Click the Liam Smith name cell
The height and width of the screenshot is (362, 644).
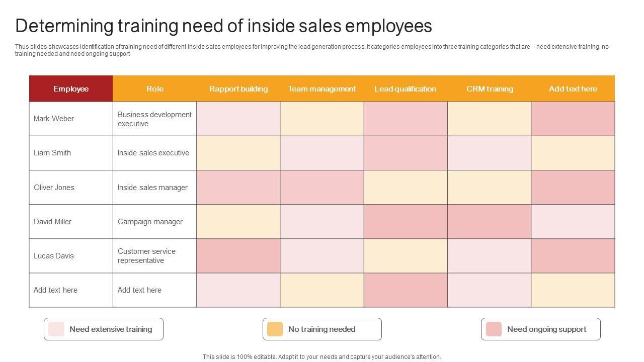pos(52,153)
